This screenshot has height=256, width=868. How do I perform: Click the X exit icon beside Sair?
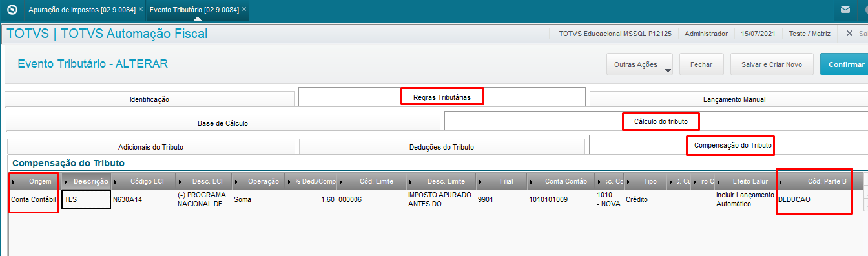pos(849,34)
